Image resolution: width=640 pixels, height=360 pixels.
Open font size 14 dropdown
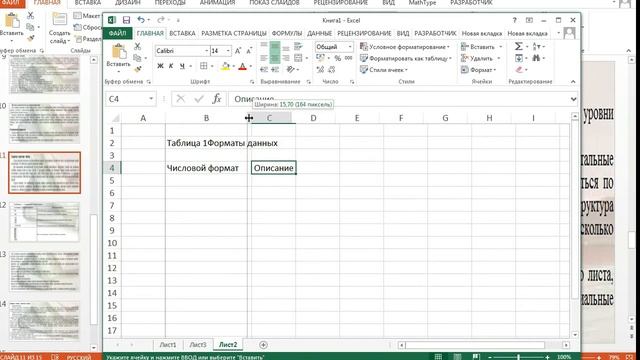pos(228,51)
